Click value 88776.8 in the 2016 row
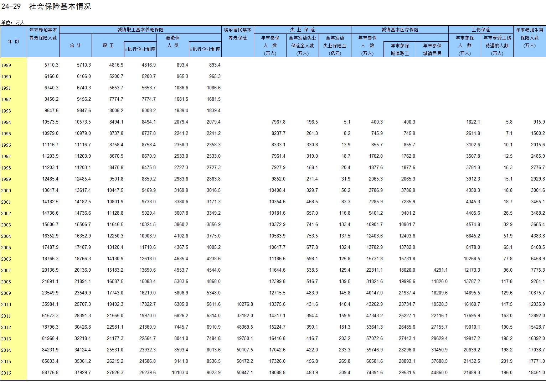The height and width of the screenshot is (392, 546). tap(50, 373)
